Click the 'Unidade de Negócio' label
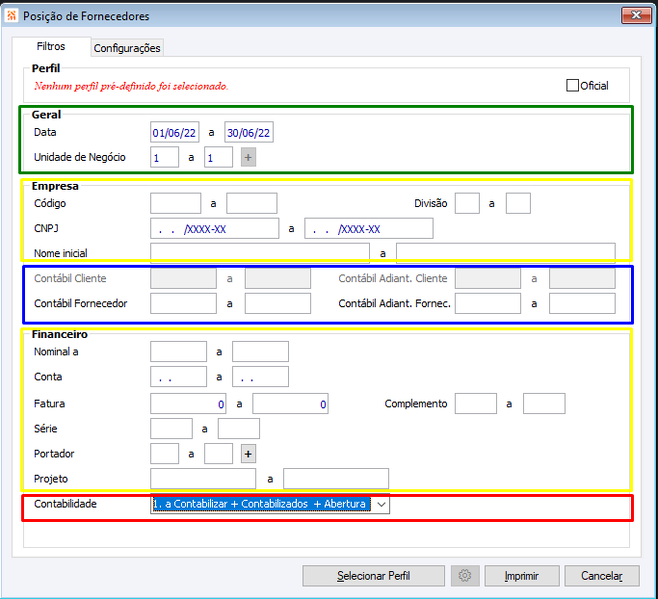Image resolution: width=658 pixels, height=599 pixels. coord(80,157)
